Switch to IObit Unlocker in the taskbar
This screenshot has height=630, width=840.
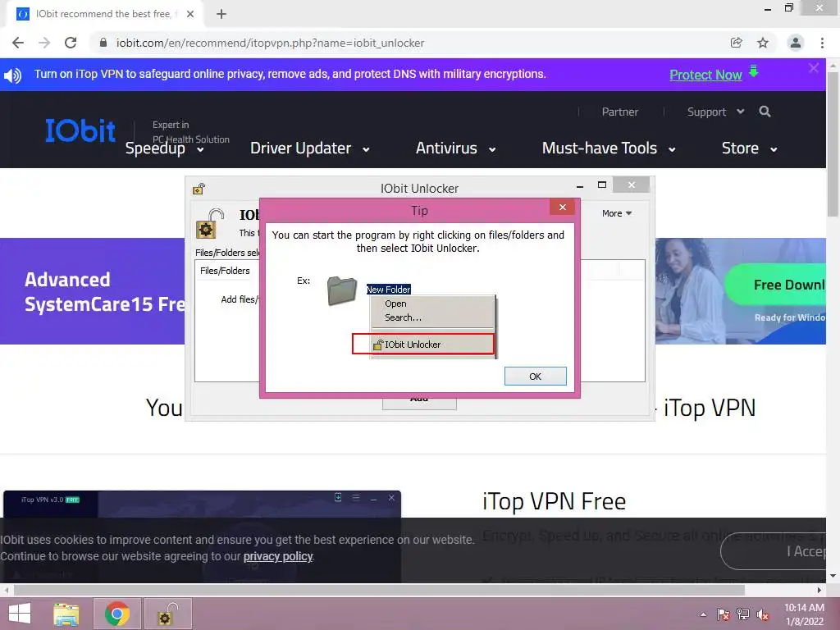tap(167, 614)
